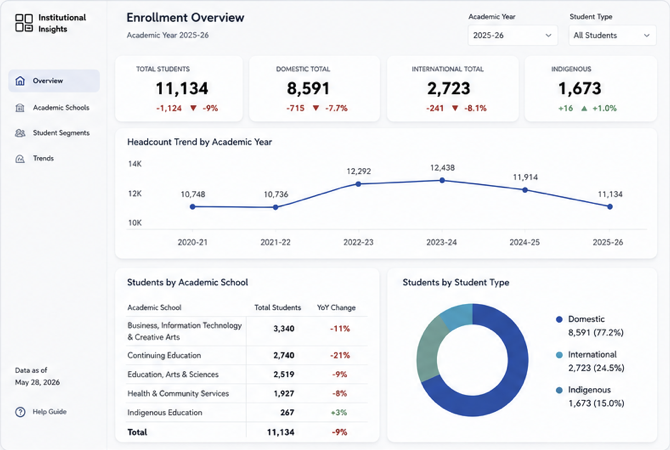This screenshot has width=670, height=450.
Task: Click the down triangle in Domestic Total card
Action: pos(316,108)
